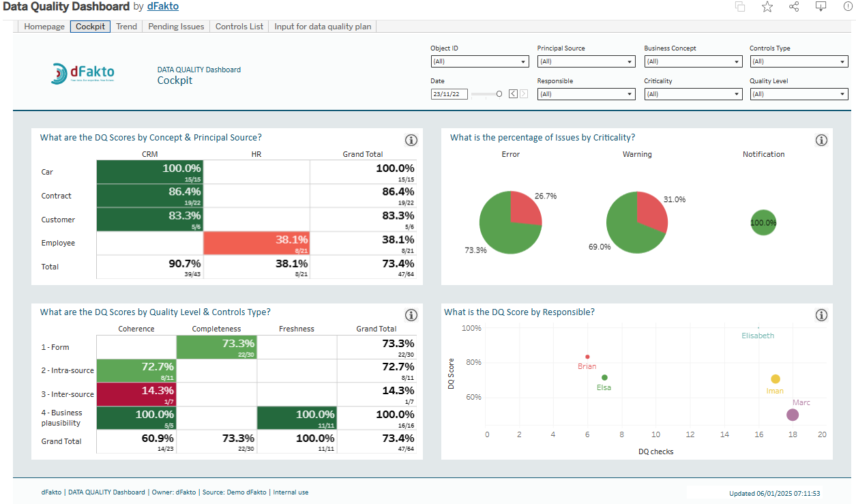Favorite the dashboard with the star icon
The height and width of the screenshot is (504, 856).
[x=767, y=7]
